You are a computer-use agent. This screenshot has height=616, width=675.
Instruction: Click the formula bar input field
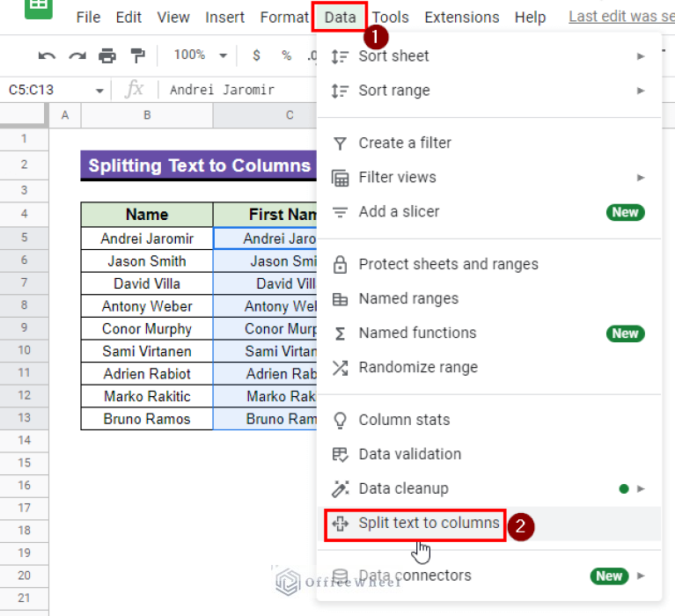pos(238,90)
